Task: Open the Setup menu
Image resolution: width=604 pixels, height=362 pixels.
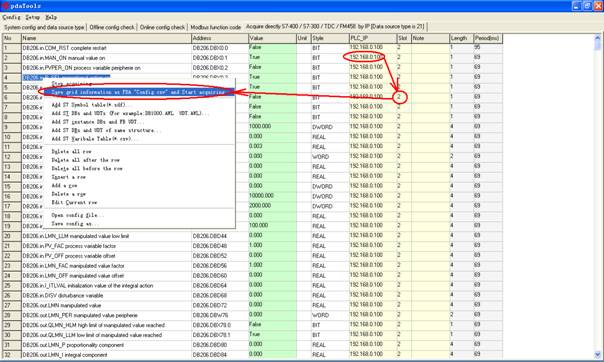Action: point(33,17)
